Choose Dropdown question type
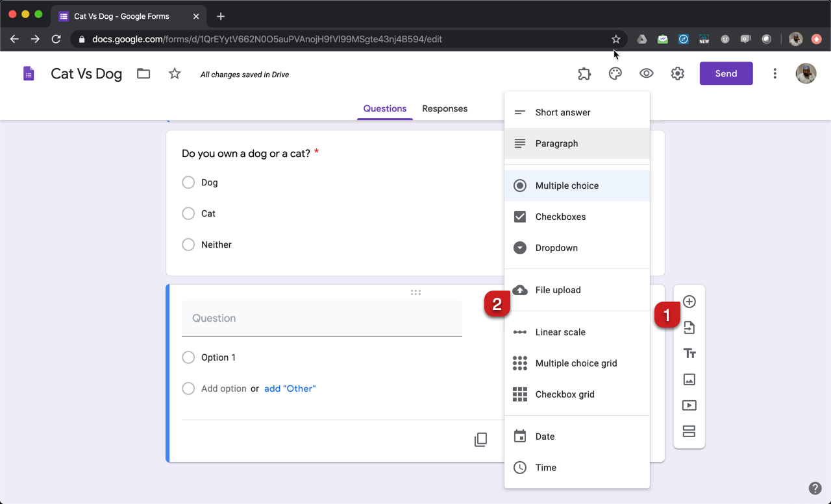831x504 pixels. click(556, 248)
